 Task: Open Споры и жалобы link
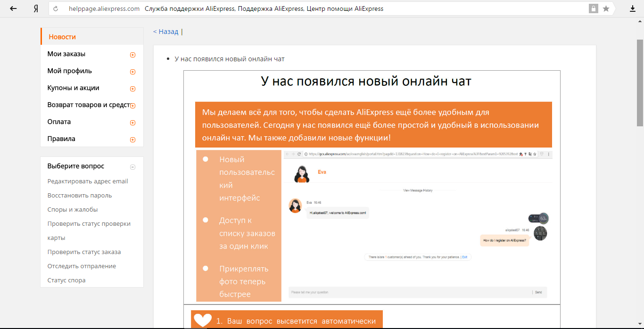pyautogui.click(x=73, y=209)
